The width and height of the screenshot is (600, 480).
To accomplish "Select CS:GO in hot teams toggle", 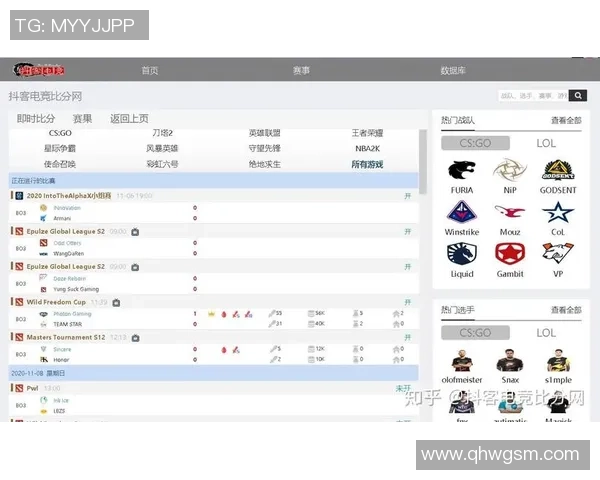I will pyautogui.click(x=475, y=143).
